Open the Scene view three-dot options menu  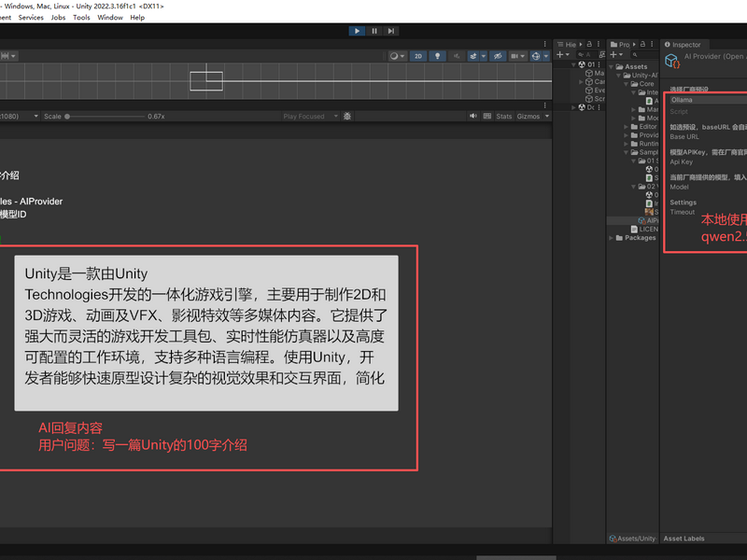[545, 44]
